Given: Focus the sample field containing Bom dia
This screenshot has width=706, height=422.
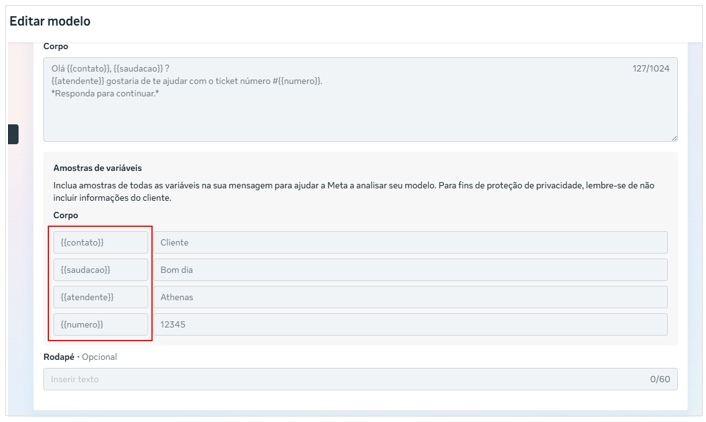Looking at the screenshot, I should tap(410, 270).
